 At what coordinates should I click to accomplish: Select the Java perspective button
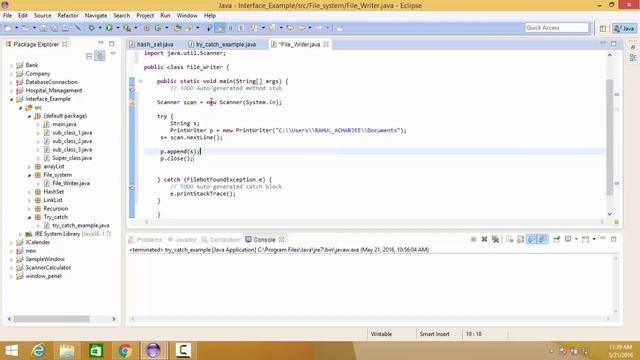point(624,28)
